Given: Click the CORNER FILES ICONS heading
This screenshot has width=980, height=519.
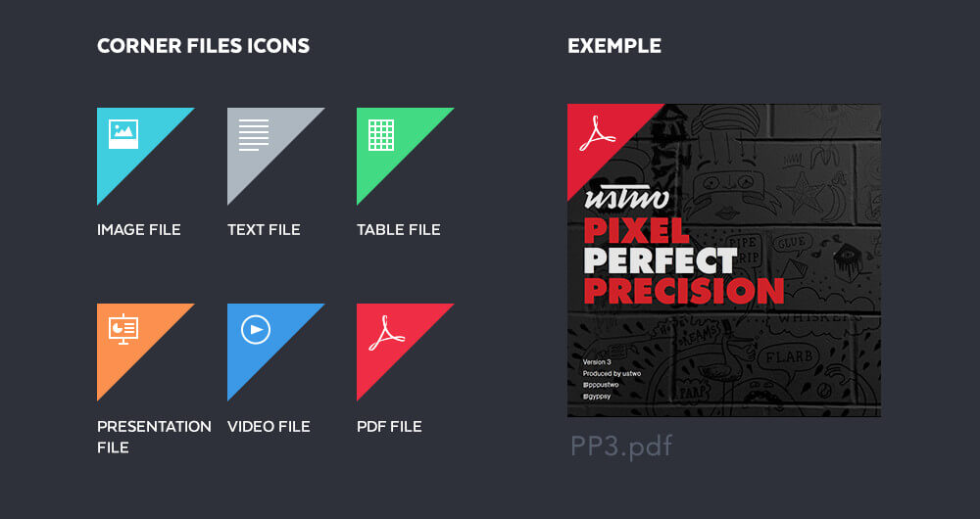Looking at the screenshot, I should (203, 46).
